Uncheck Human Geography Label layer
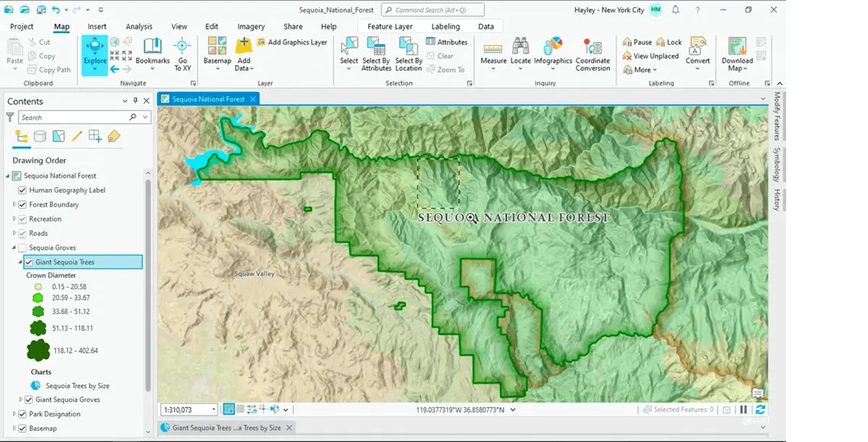This screenshot has height=442, width=868. click(22, 190)
